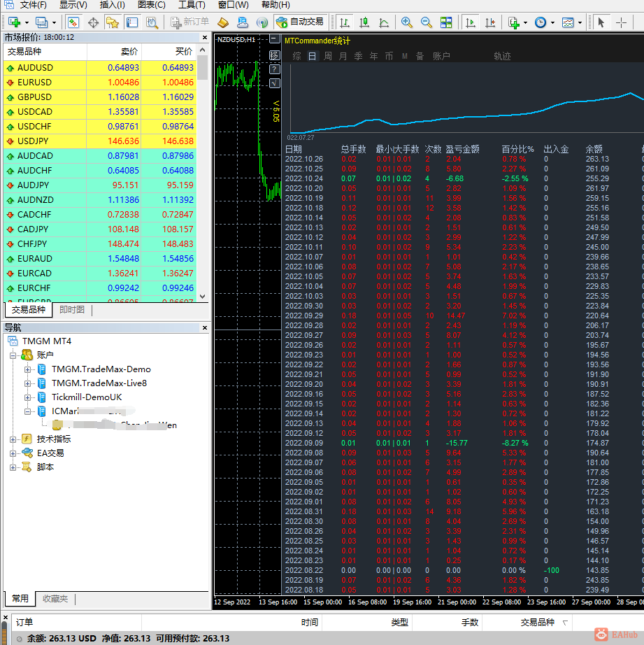Viewport: 644px width, 645px height.
Task: Select the arrow cursor tool
Action: coord(601,22)
